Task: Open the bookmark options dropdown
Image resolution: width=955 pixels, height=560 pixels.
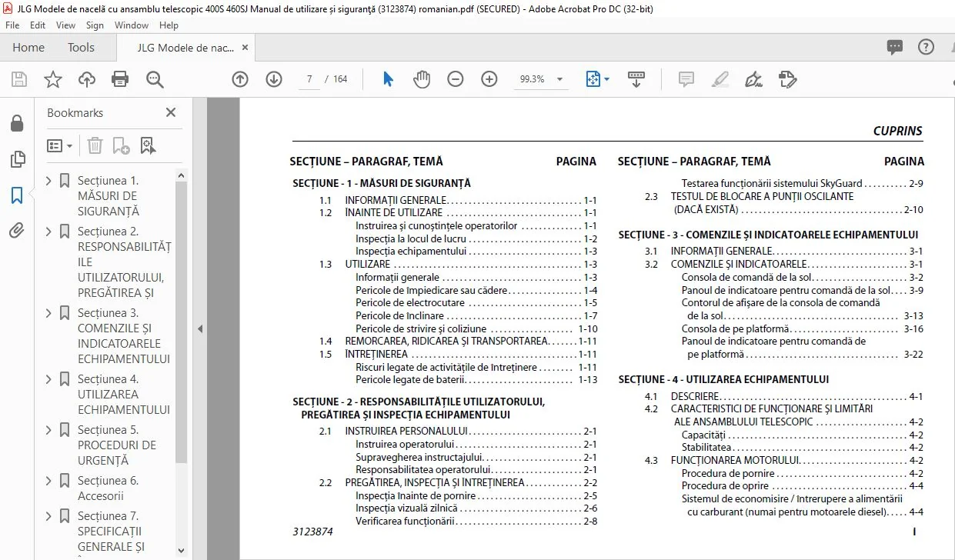Action: pyautogui.click(x=60, y=145)
